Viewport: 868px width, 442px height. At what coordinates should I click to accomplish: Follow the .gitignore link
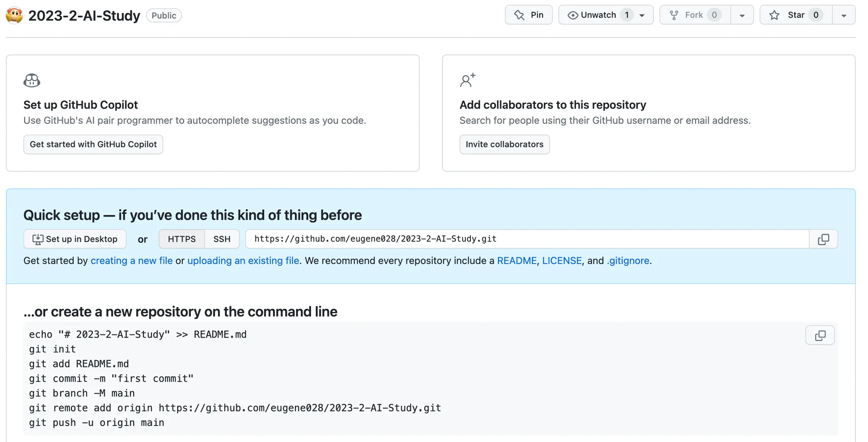point(628,261)
